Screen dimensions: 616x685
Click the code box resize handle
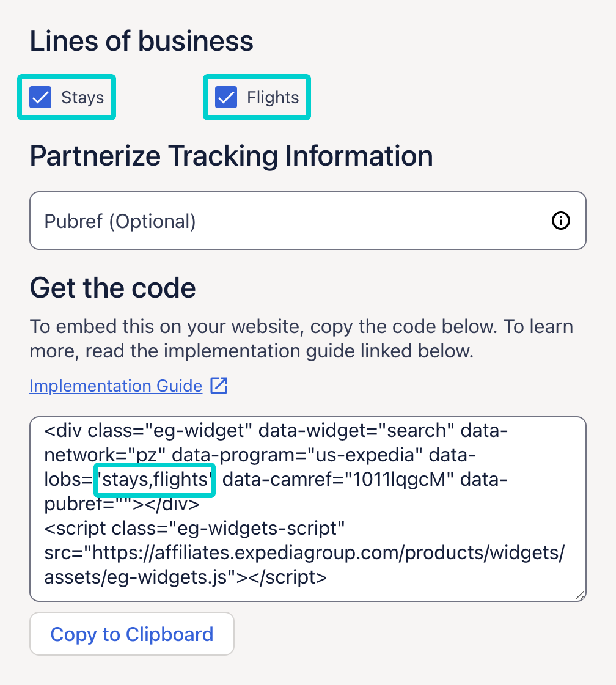point(579,595)
